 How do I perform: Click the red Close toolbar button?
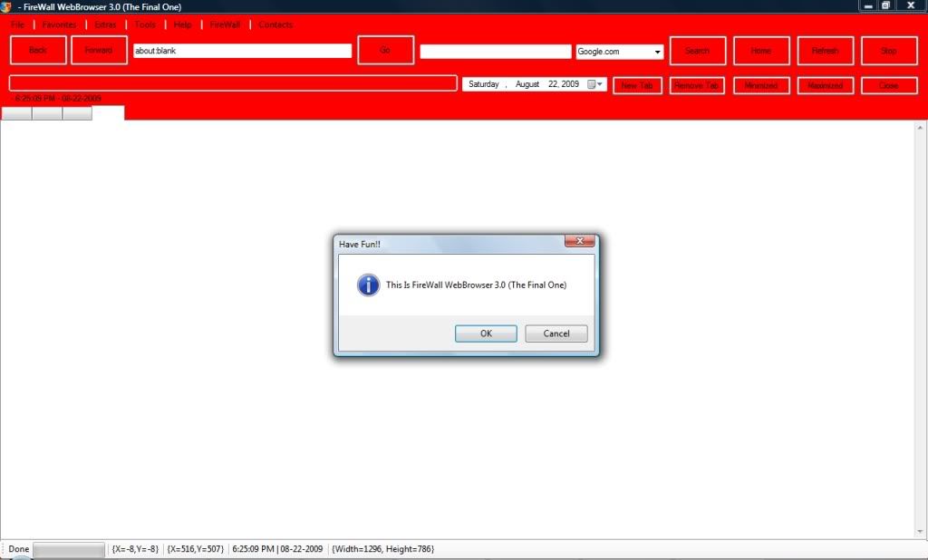(890, 86)
